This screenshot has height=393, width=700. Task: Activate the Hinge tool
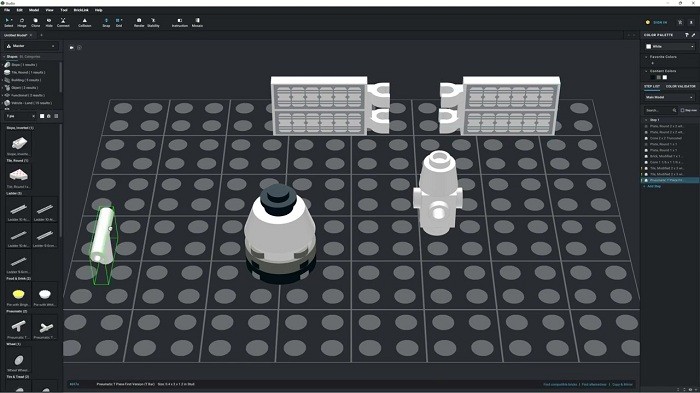[x=21, y=22]
